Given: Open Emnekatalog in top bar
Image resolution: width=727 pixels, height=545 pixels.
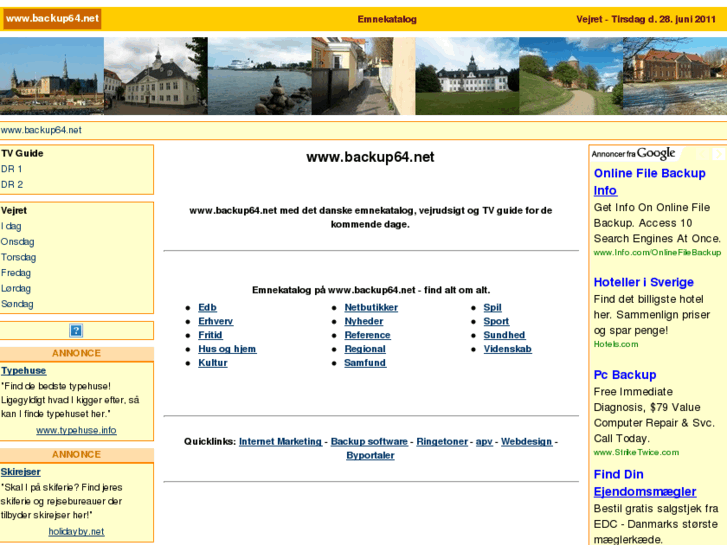Looking at the screenshot, I should click(x=387, y=19).
